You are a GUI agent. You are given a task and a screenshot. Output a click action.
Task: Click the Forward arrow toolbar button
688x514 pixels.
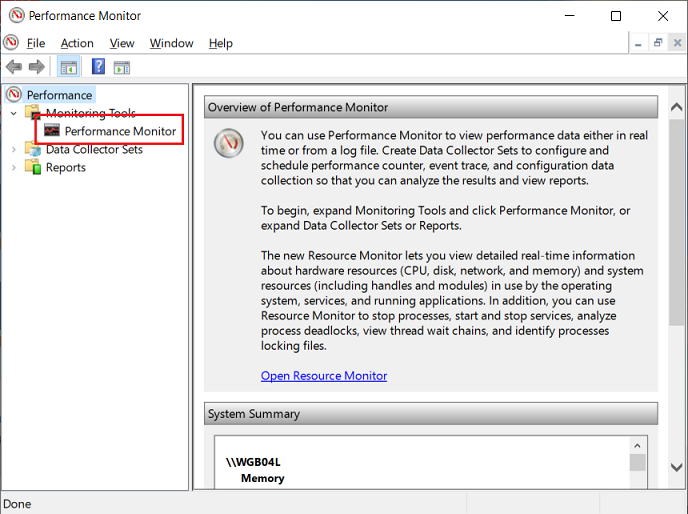[x=37, y=67]
